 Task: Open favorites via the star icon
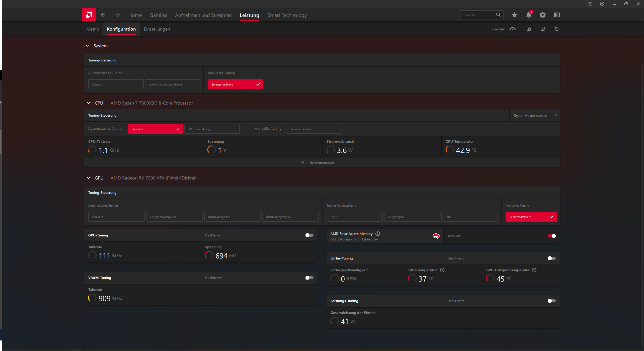click(514, 15)
